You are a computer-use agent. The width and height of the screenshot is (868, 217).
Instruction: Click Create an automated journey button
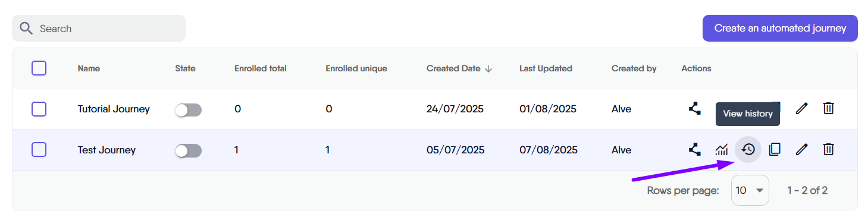click(780, 28)
